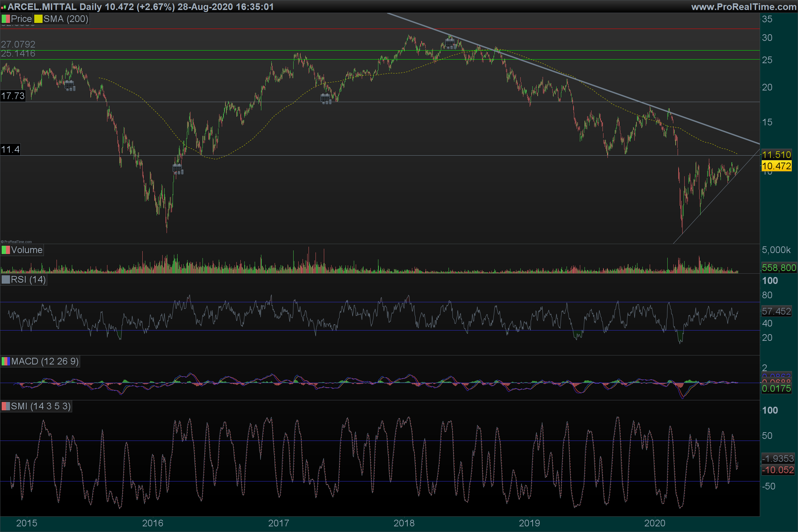Click the MACD legend color icon

tap(5, 361)
